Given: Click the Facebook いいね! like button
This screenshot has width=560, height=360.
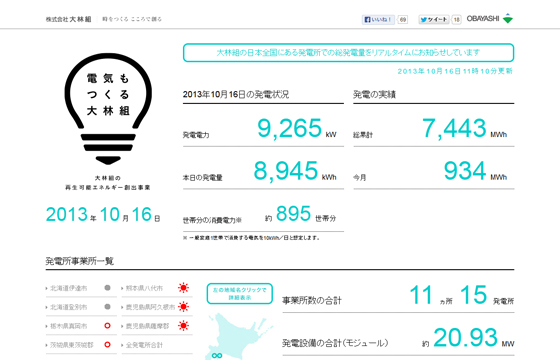Looking at the screenshot, I should pos(378,20).
